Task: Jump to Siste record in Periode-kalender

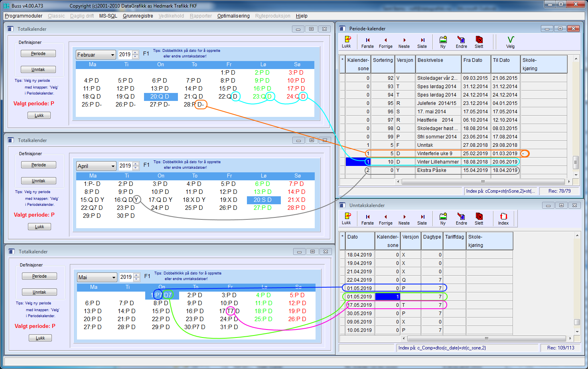Action: [x=422, y=42]
